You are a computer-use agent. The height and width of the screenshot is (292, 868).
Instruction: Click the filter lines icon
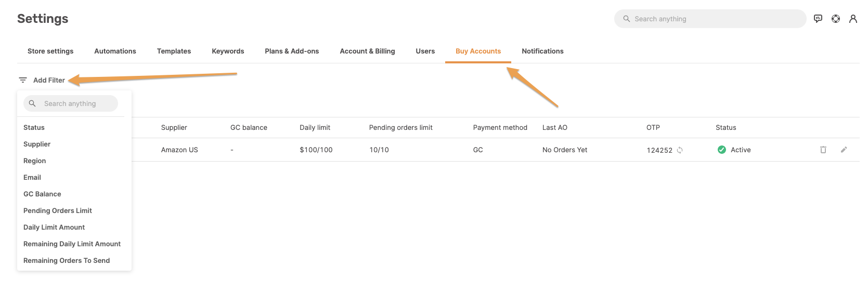23,80
